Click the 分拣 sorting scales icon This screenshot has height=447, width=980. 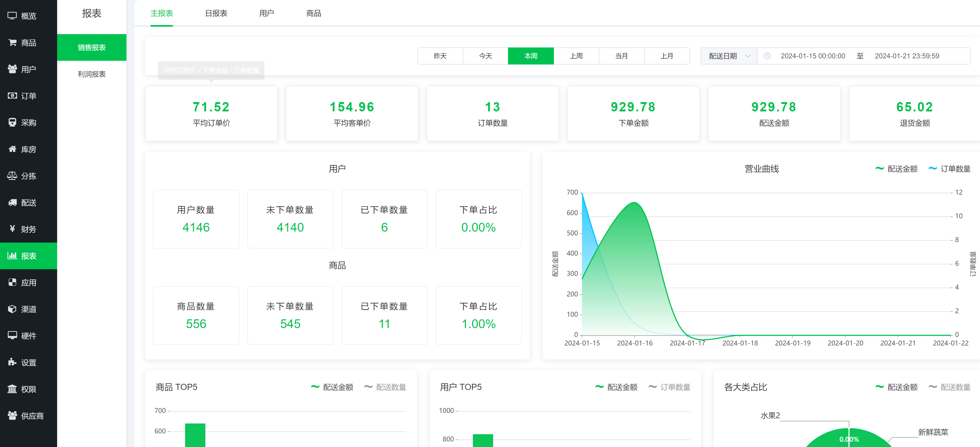pyautogui.click(x=12, y=176)
